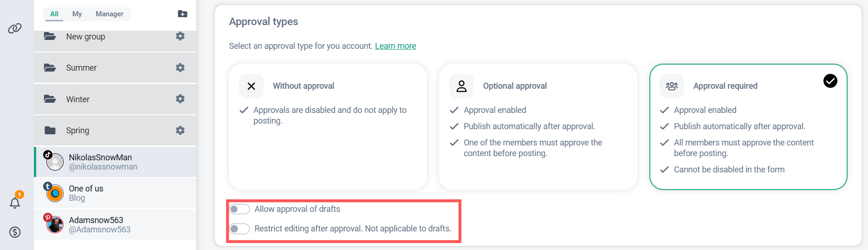Choose the Without approval card
This screenshot has width=868, height=250.
(x=327, y=126)
